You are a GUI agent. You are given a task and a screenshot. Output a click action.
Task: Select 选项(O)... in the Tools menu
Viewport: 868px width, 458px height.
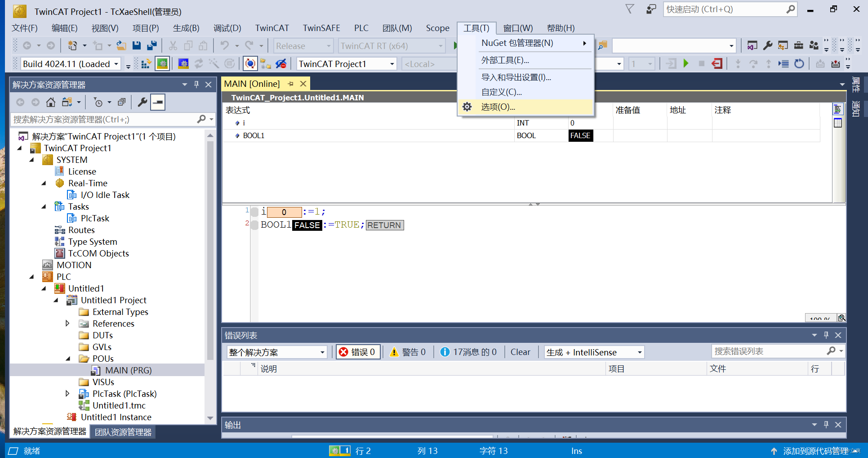coord(525,107)
